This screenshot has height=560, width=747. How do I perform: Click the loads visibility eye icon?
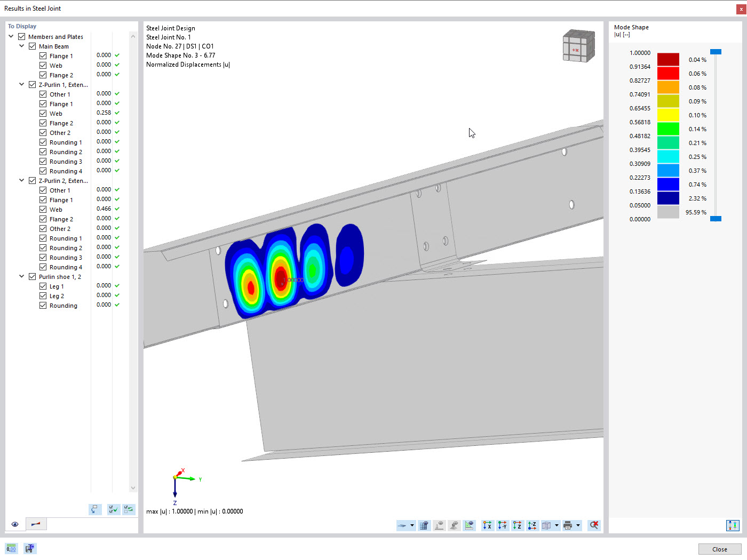[x=439, y=526]
